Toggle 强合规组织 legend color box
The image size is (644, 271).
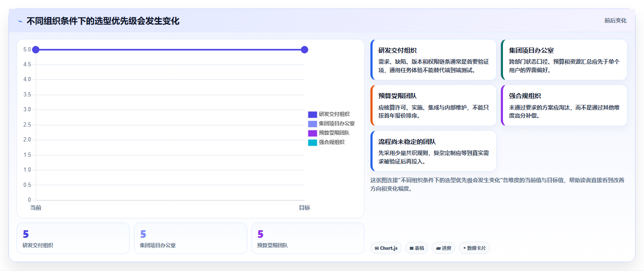point(312,142)
